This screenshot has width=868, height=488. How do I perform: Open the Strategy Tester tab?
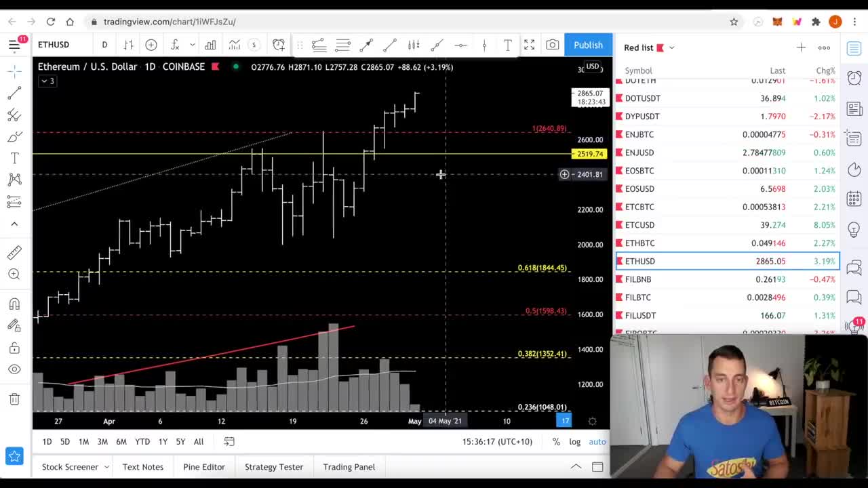coord(274,467)
